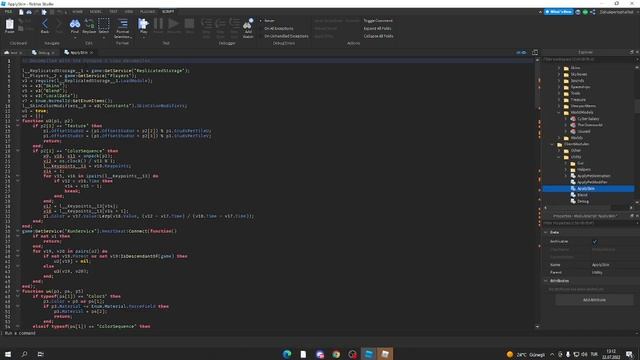Image resolution: width=640 pixels, height=360 pixels.
Task: Select the Gui folder in Explorer
Action: [580, 163]
